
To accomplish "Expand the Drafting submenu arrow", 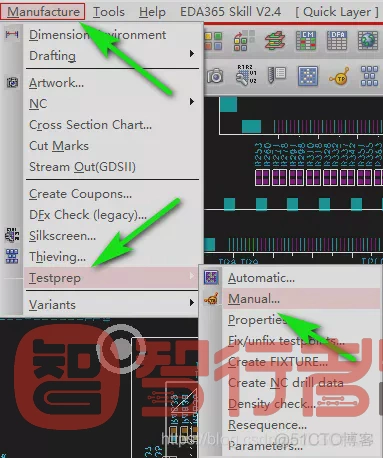I will tap(192, 54).
